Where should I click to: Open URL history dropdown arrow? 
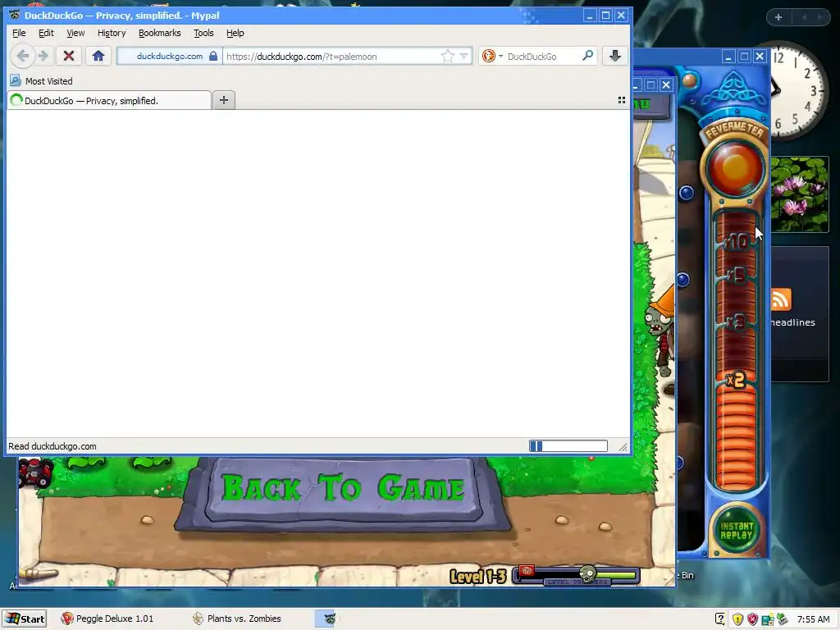coord(464,56)
